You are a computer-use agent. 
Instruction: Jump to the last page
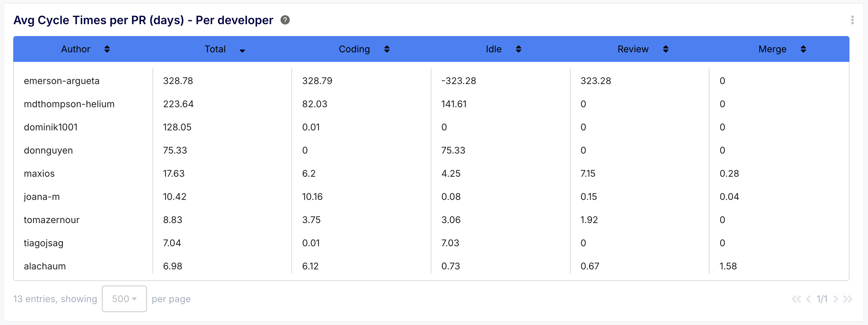click(847, 299)
